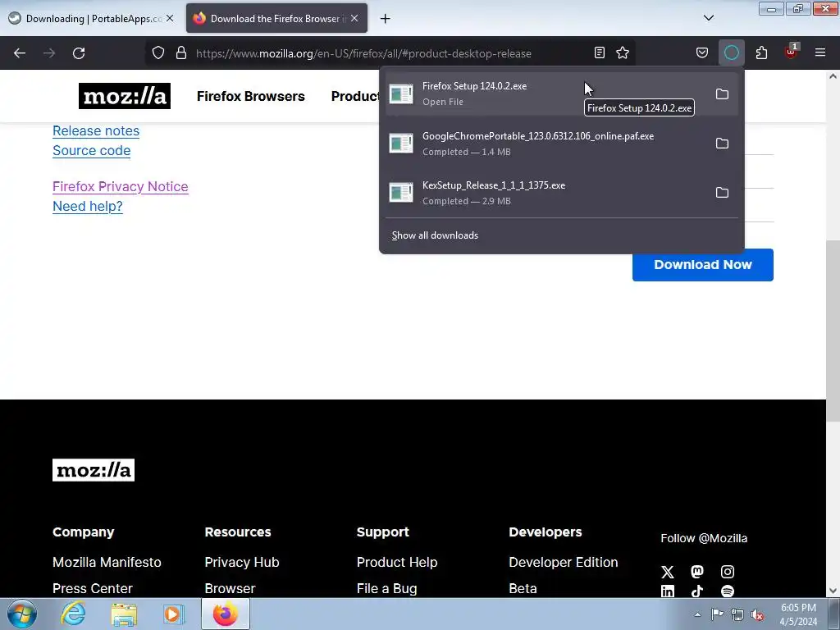Open File a Bug link
This screenshot has width=840, height=630.
[x=387, y=588]
